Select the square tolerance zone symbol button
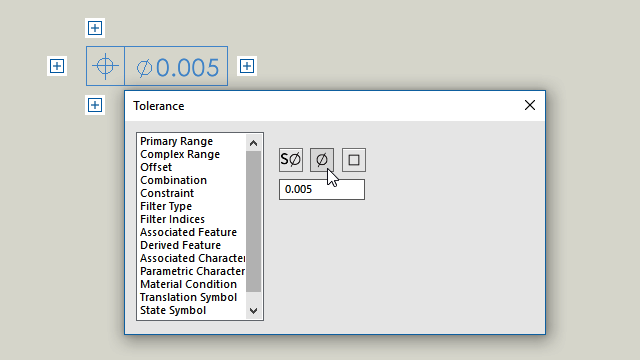Image resolution: width=640 pixels, height=360 pixels. click(353, 160)
